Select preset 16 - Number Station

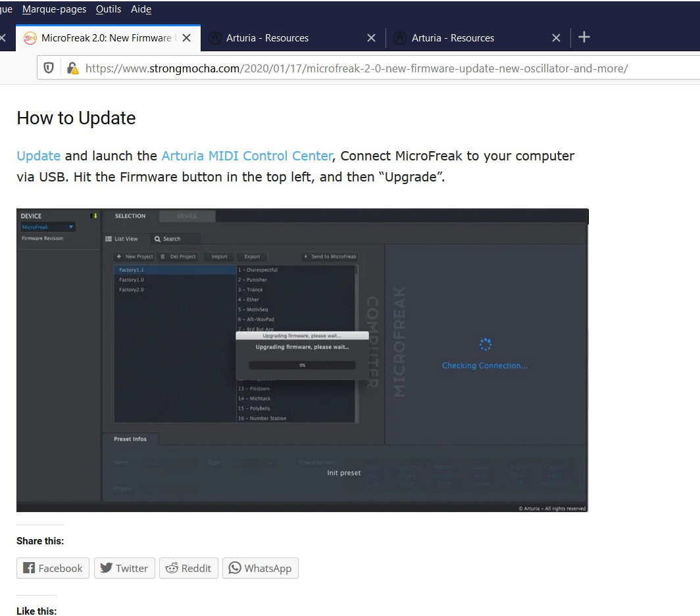pyautogui.click(x=295, y=418)
